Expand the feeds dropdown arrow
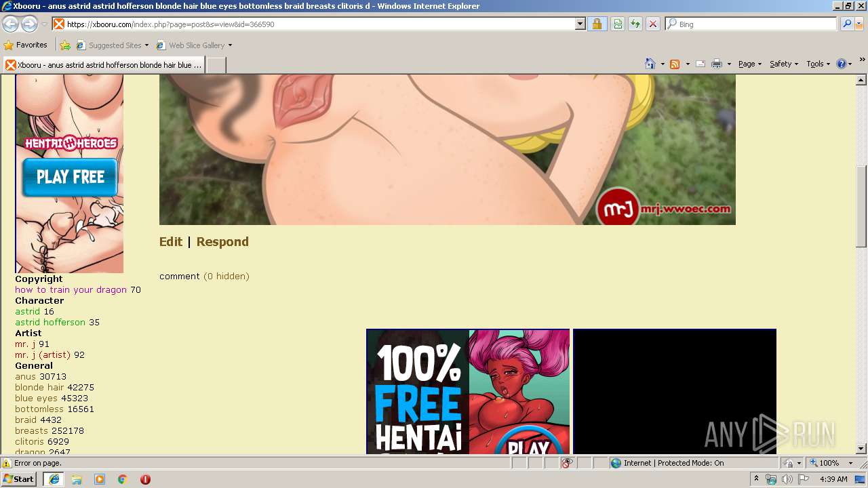The image size is (868, 488). (688, 64)
